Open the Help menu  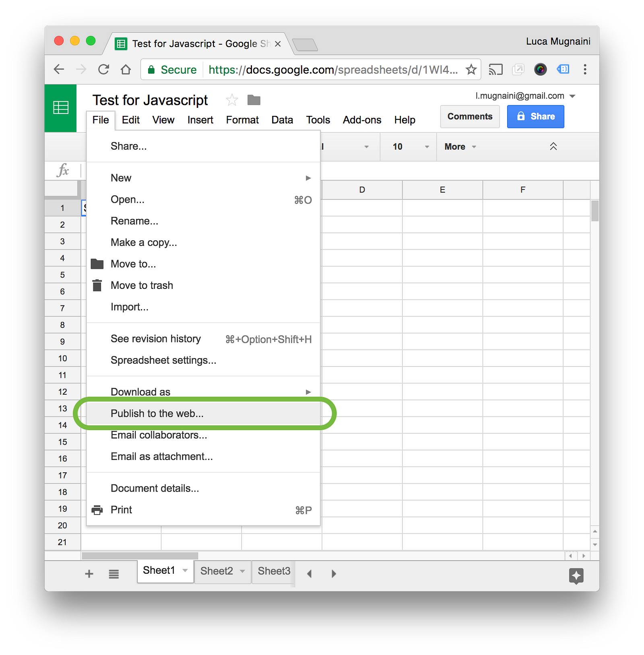click(405, 120)
